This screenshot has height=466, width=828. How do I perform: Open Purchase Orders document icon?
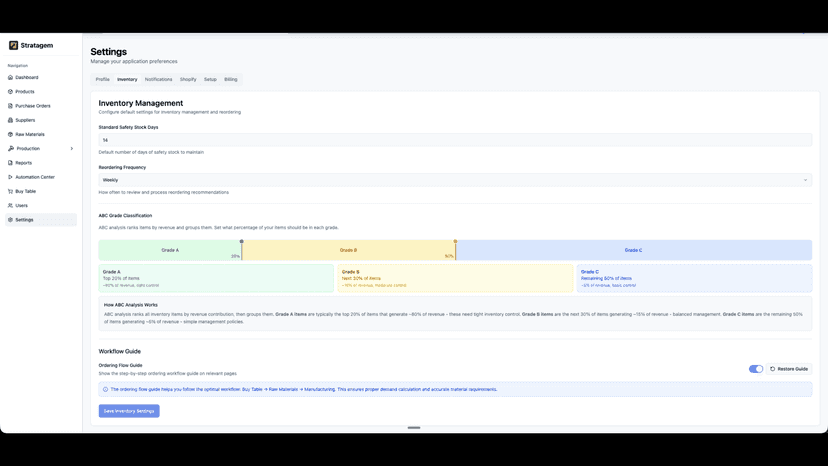tap(11, 106)
